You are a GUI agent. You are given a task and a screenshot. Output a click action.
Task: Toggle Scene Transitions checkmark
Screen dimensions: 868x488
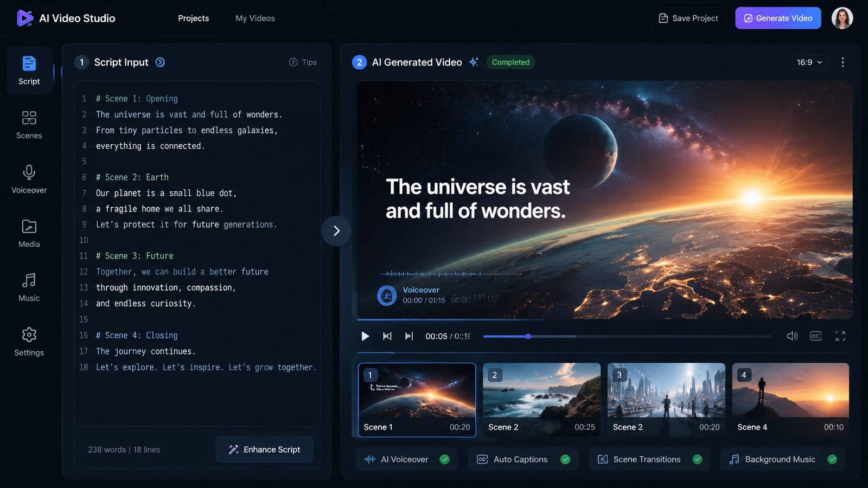698,459
